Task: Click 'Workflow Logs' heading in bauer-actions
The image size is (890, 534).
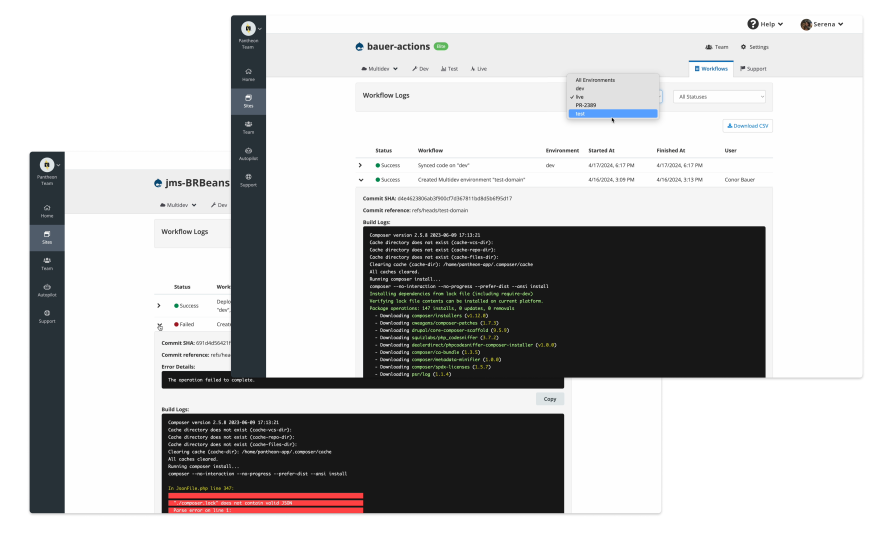Action: [x=386, y=95]
